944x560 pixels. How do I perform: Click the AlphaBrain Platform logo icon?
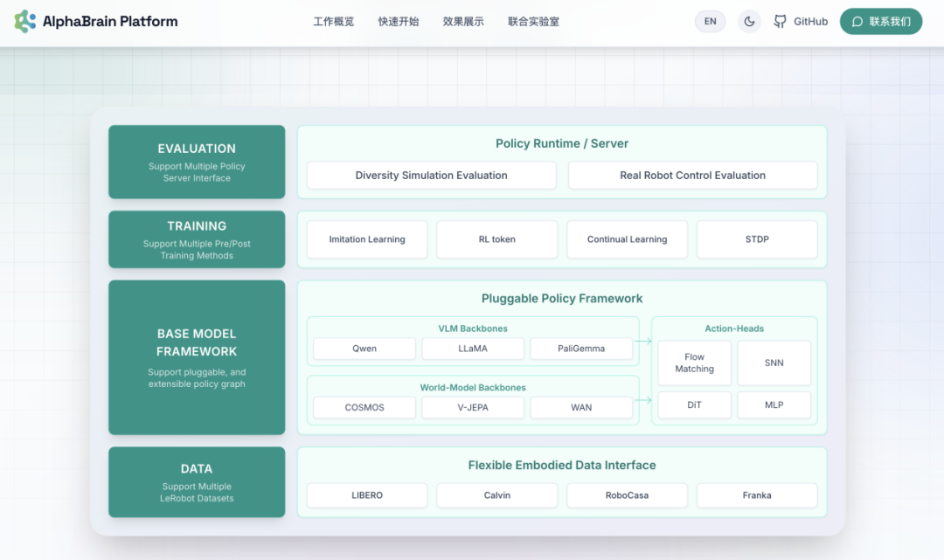click(x=25, y=22)
